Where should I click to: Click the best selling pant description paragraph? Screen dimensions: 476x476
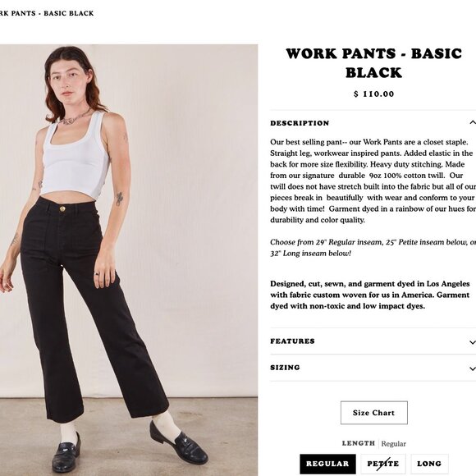pos(373,181)
